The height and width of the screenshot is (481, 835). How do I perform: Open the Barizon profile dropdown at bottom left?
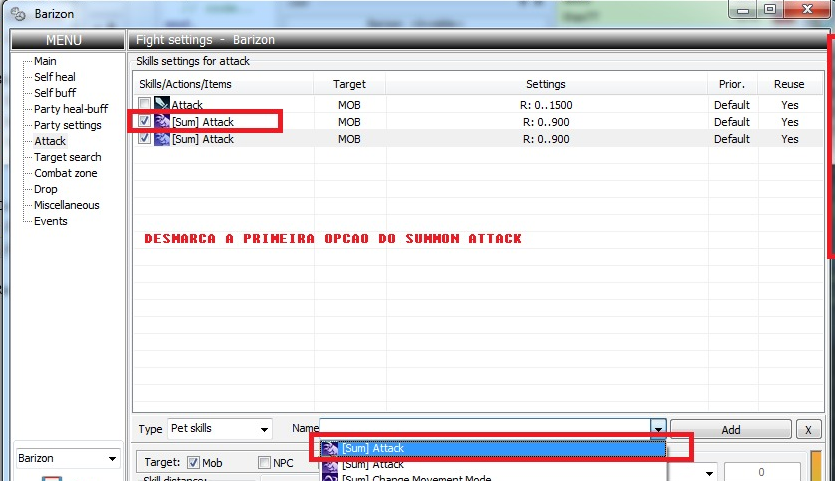click(67, 458)
